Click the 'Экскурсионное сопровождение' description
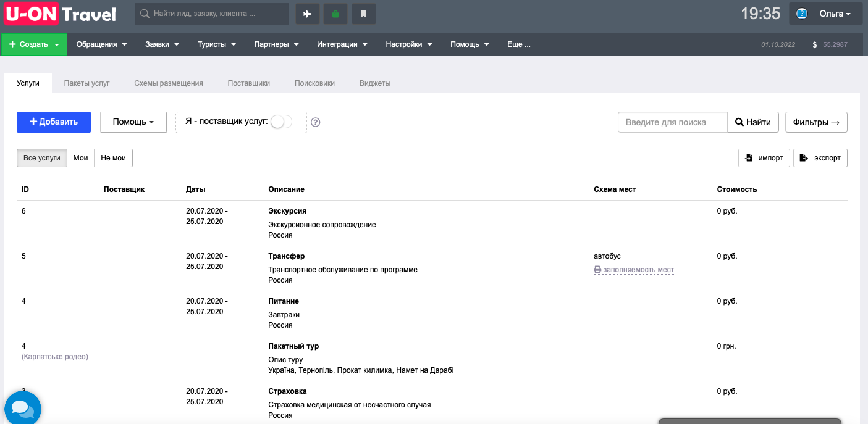The width and height of the screenshot is (868, 424). 322,225
